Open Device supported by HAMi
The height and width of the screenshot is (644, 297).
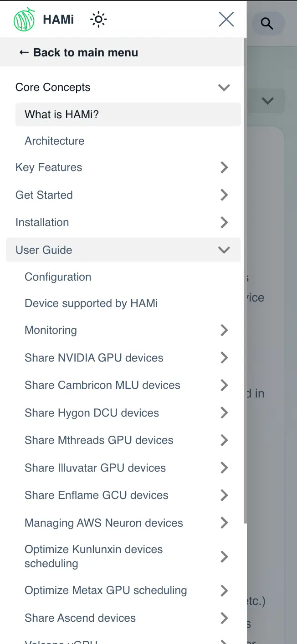(x=91, y=303)
